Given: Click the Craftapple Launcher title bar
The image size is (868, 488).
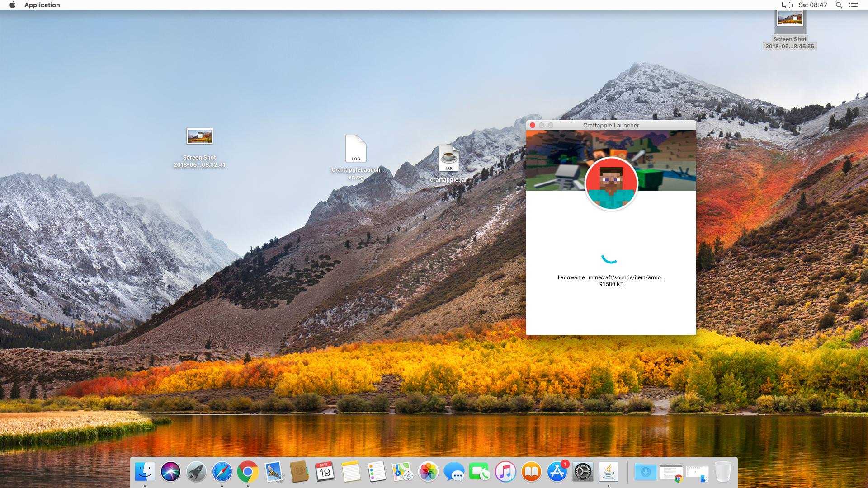Looking at the screenshot, I should [611, 125].
